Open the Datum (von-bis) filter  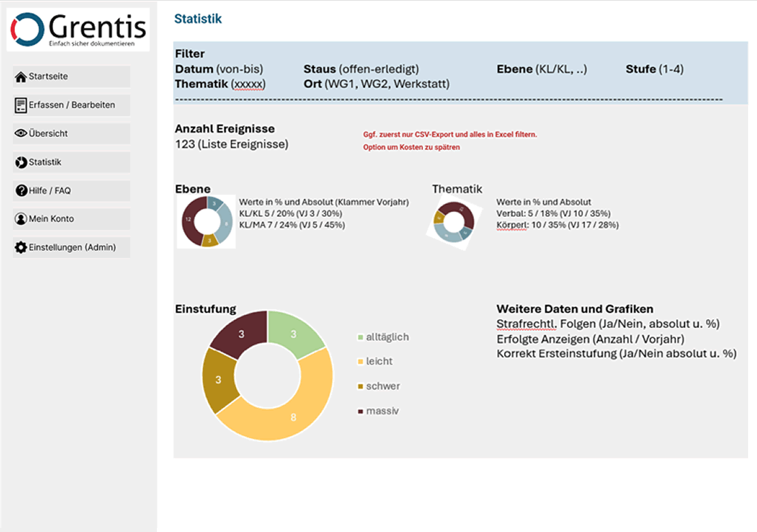pos(219,70)
